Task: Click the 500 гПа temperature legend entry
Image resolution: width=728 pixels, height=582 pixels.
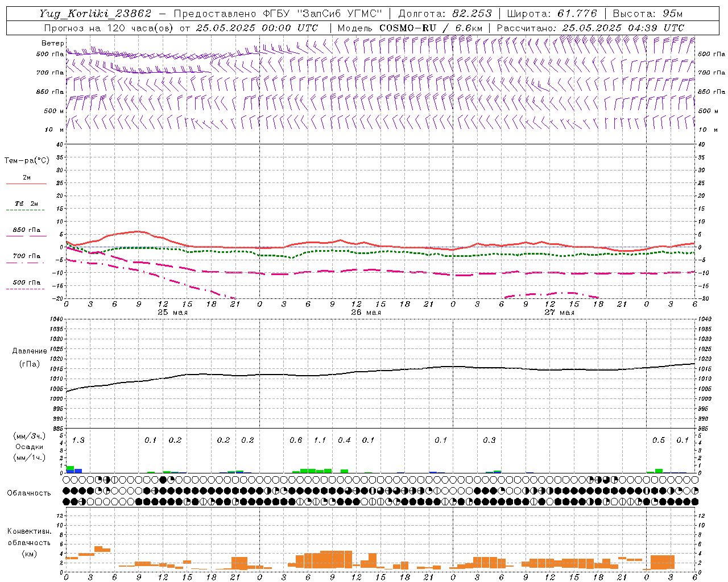Action: (x=26, y=282)
